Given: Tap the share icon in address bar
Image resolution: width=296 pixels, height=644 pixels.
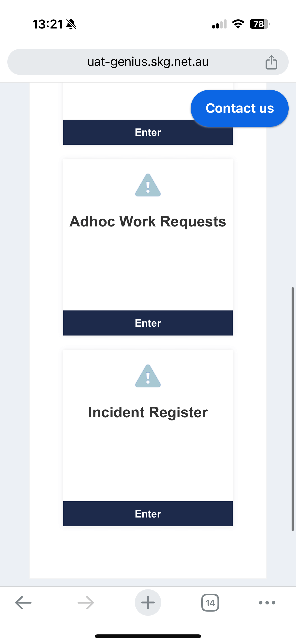Looking at the screenshot, I should 271,62.
